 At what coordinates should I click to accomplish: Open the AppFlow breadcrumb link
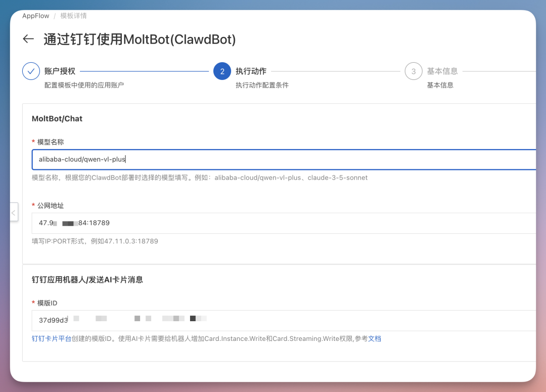point(35,16)
